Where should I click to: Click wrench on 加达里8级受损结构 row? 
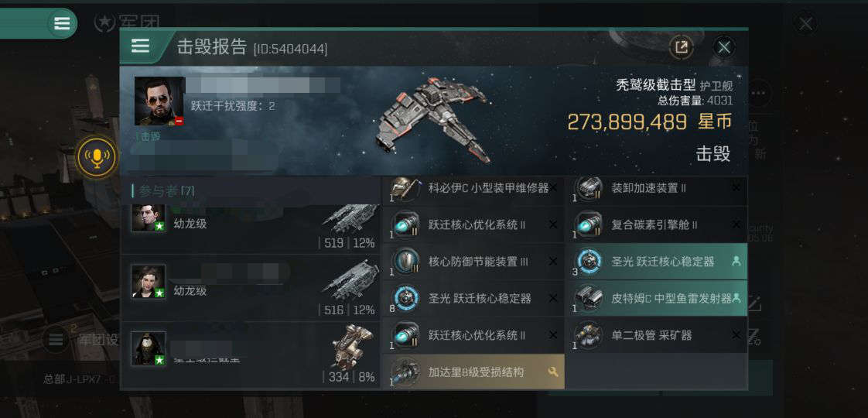(x=552, y=372)
